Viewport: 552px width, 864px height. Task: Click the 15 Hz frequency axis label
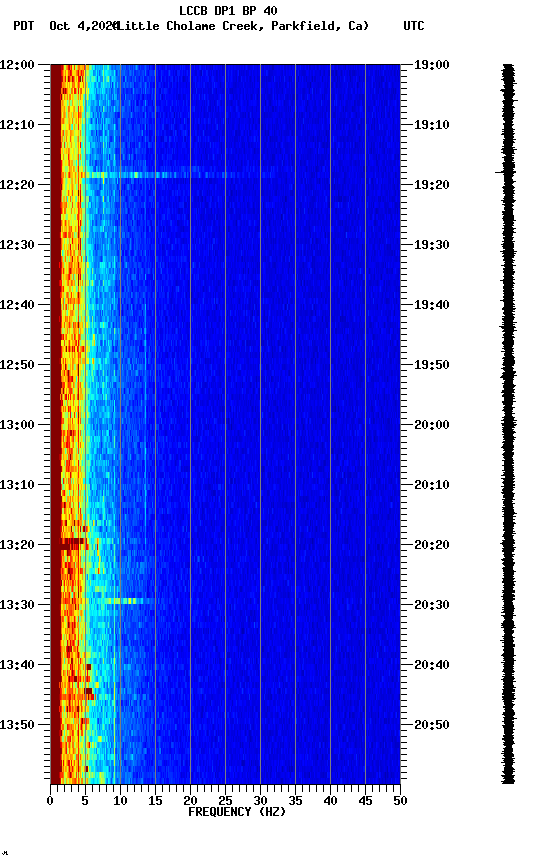click(x=155, y=801)
